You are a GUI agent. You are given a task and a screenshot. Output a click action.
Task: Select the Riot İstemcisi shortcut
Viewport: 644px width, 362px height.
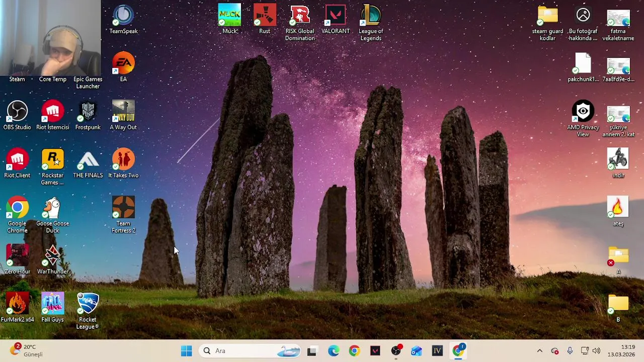point(53,116)
